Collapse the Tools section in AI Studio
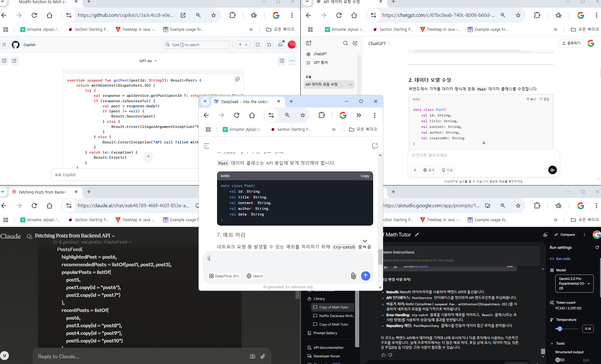 point(552,343)
